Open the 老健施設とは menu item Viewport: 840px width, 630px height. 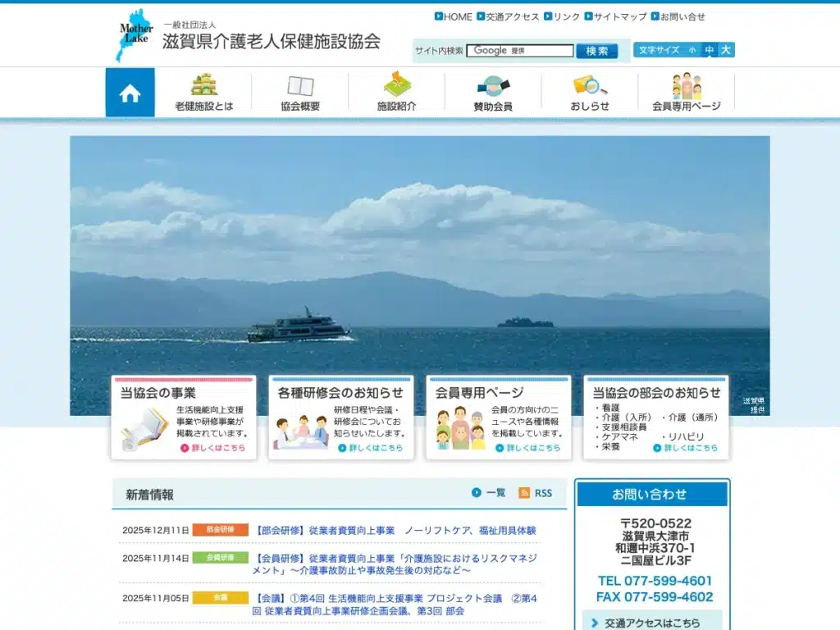pyautogui.click(x=203, y=92)
